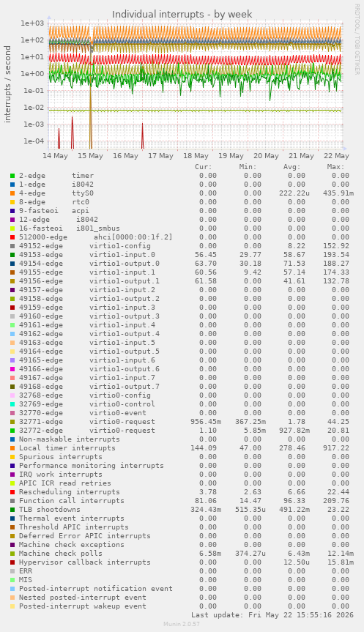The width and height of the screenshot is (364, 632).
Task: Click the RRDTOOL / TOBI OETIKER watermark
Action: tap(357, 39)
